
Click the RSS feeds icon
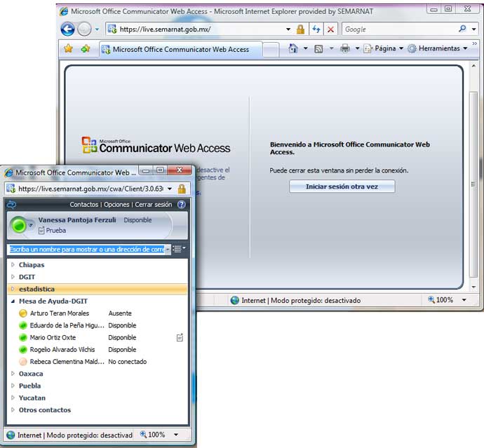[x=318, y=48]
